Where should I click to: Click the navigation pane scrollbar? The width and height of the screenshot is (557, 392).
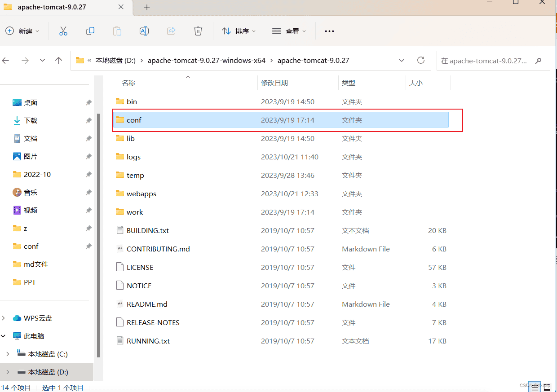(98, 235)
